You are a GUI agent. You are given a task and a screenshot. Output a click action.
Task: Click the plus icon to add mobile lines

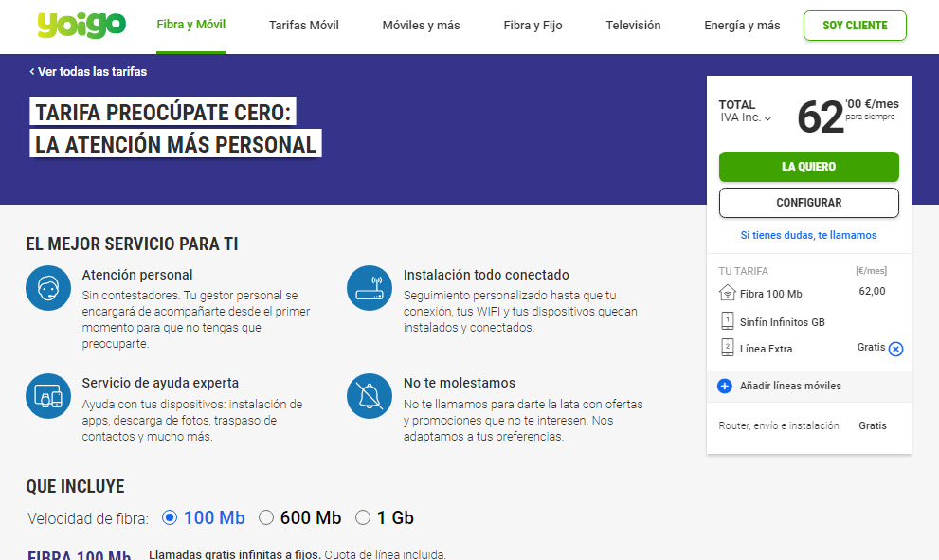tap(725, 386)
